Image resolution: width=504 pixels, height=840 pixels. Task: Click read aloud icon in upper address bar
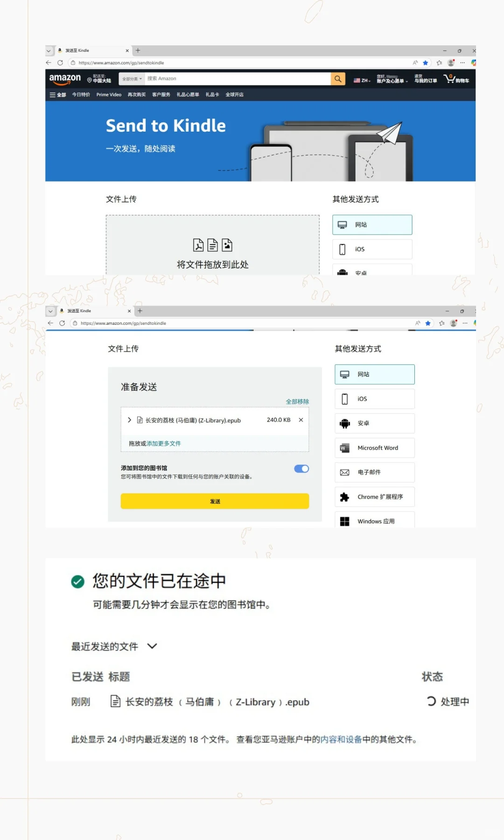tap(415, 63)
